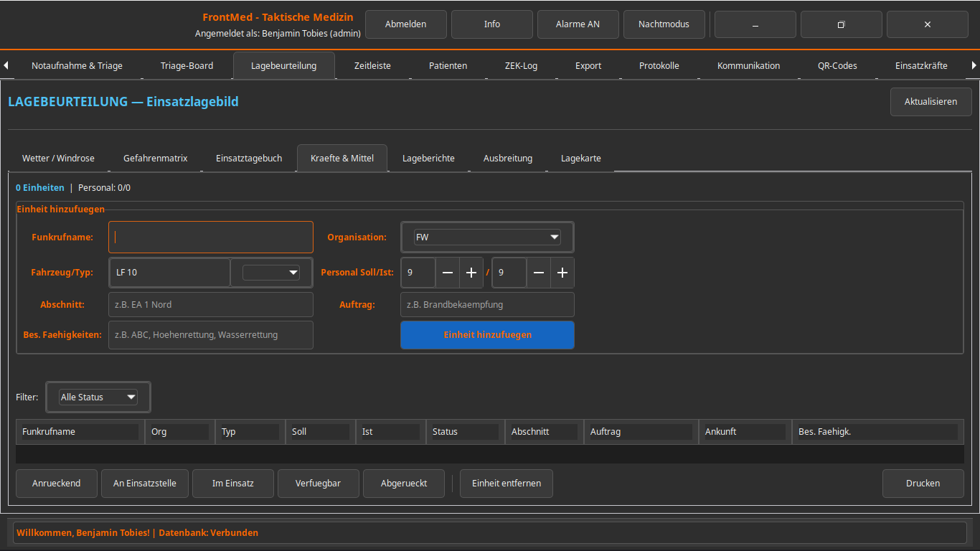Image resolution: width=980 pixels, height=551 pixels.
Task: Increase Personal Soll with plus button
Action: (471, 273)
